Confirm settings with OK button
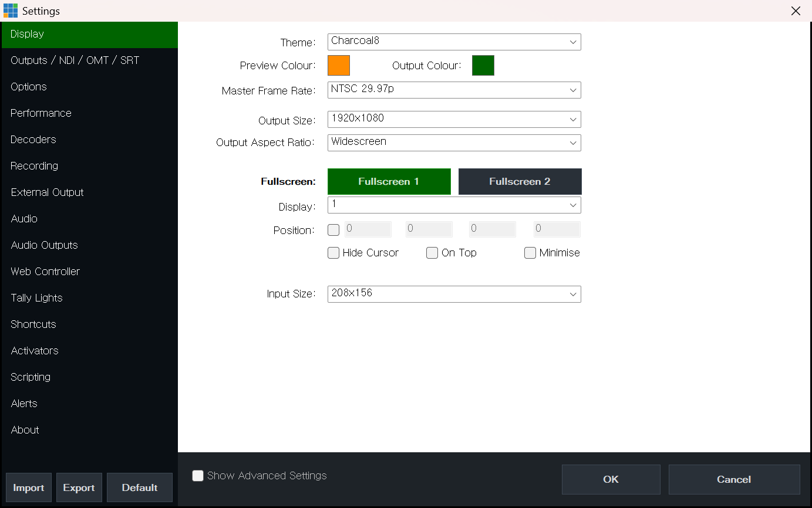The width and height of the screenshot is (812, 508). pyautogui.click(x=611, y=479)
